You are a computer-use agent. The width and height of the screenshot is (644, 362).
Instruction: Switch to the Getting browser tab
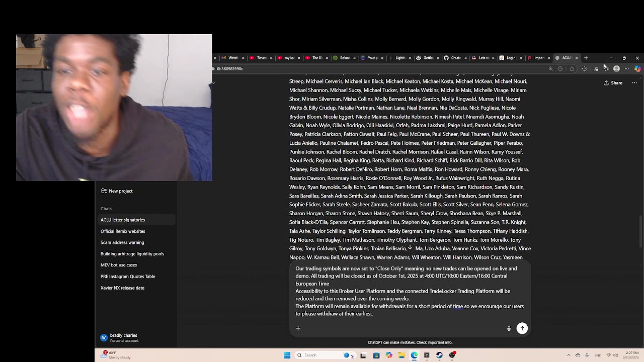coord(427,58)
